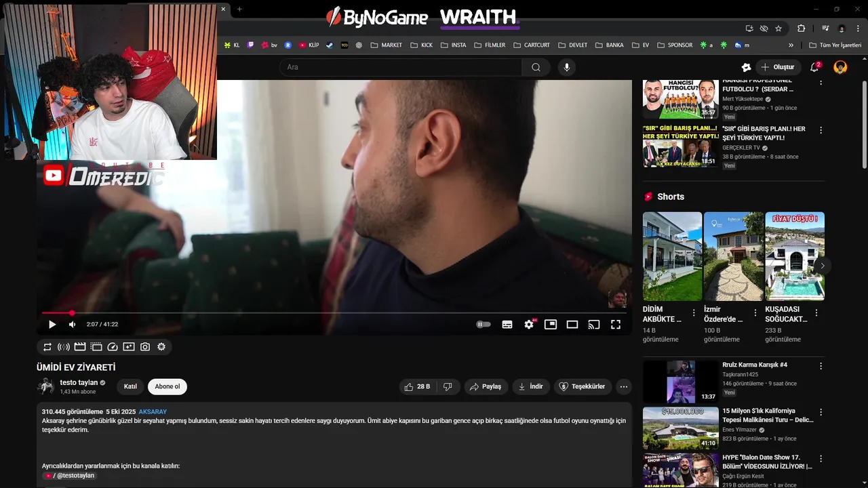Open the INSTA bookmarks folder
The height and width of the screenshot is (488, 868).
pyautogui.click(x=454, y=45)
